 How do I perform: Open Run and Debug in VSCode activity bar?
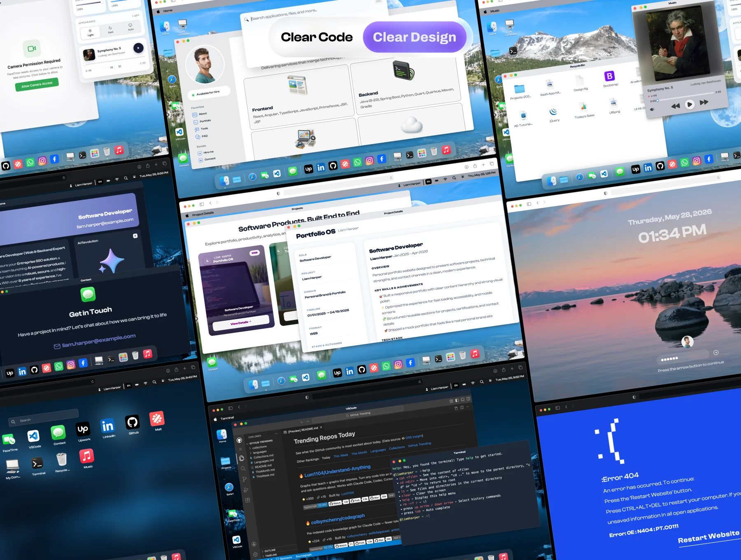click(x=246, y=490)
